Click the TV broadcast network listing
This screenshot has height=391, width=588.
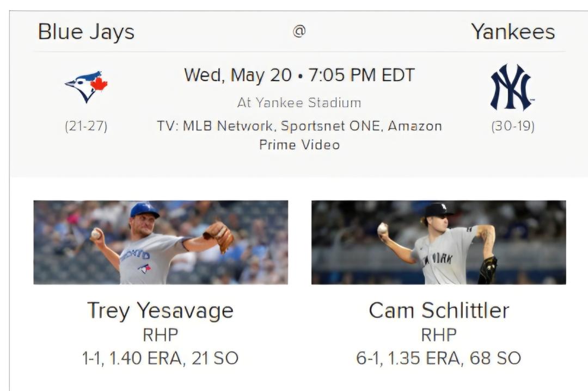299,135
